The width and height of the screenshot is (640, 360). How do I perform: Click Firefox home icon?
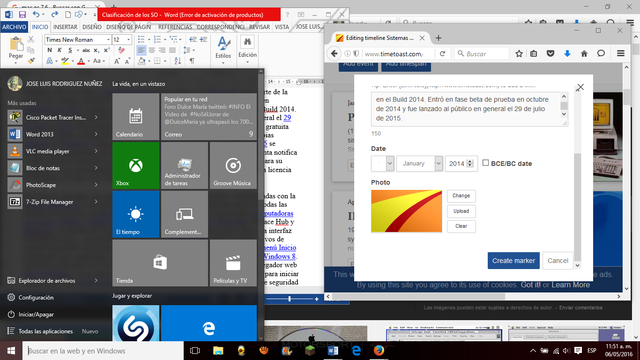[584, 53]
